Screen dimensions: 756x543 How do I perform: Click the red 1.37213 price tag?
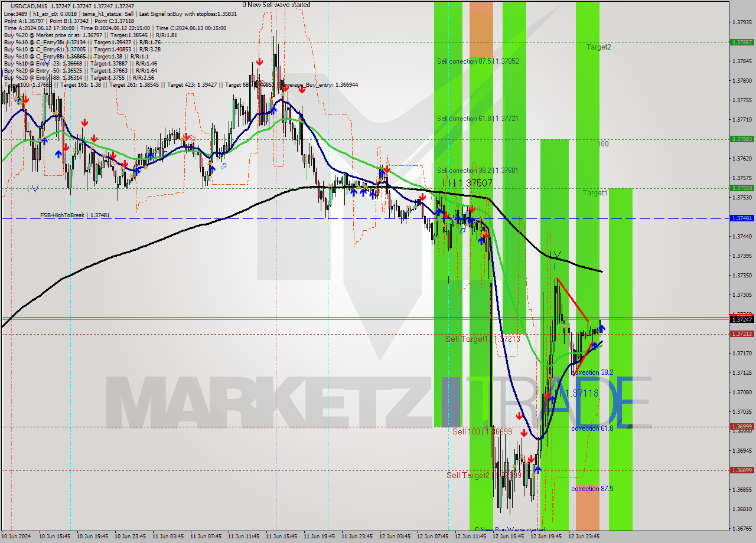click(741, 334)
